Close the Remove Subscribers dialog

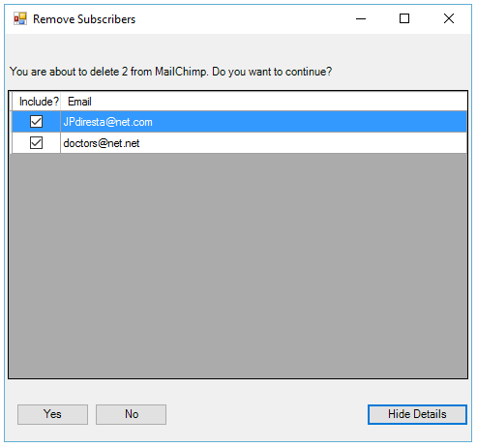point(449,18)
